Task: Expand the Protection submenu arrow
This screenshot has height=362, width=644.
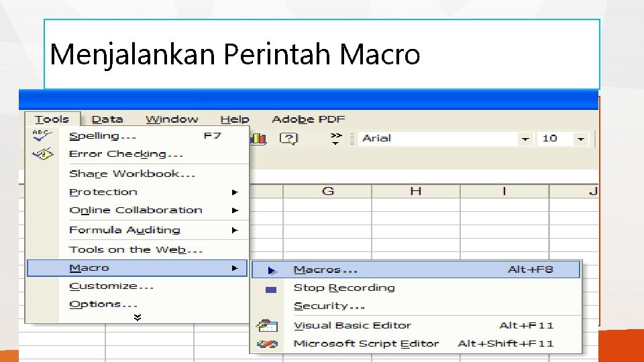Action: pos(235,192)
